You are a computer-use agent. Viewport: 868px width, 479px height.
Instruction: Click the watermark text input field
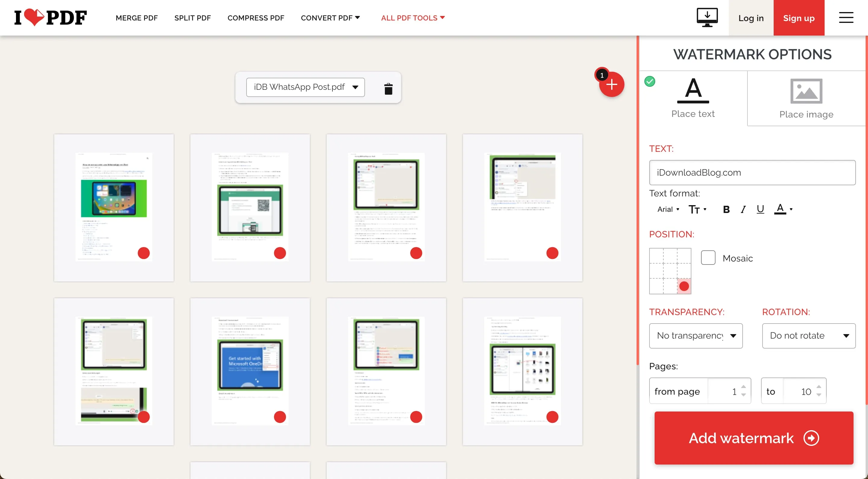click(752, 172)
